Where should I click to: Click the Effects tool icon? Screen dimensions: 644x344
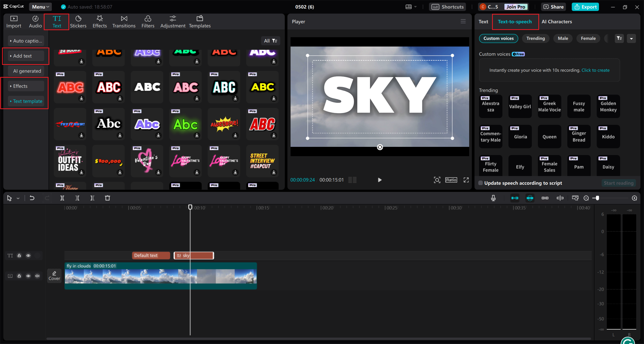[x=99, y=21]
